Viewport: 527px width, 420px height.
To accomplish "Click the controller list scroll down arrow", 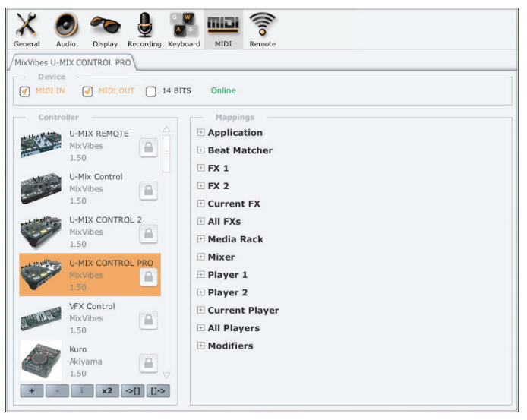I will [166, 375].
